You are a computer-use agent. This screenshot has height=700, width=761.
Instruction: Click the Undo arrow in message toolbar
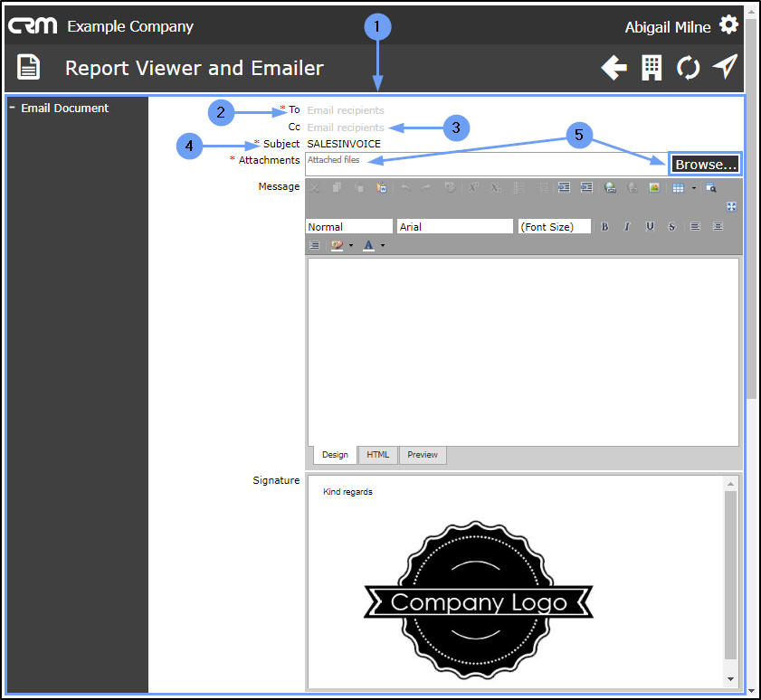click(405, 188)
